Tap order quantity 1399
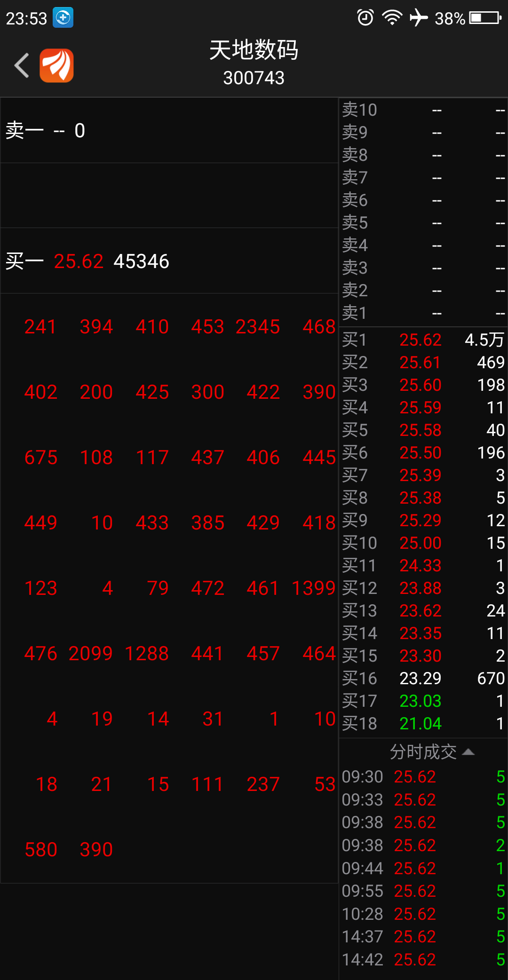 (x=313, y=588)
